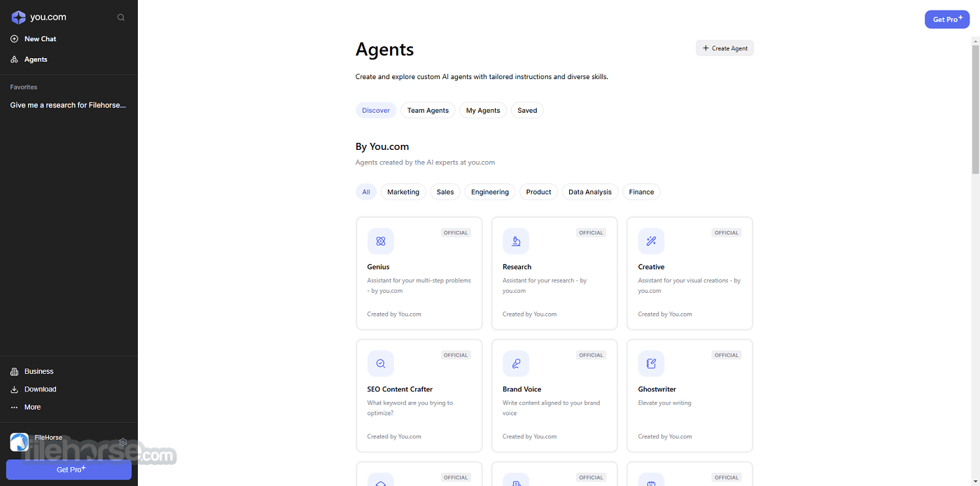Viewport: 980px width, 486px height.
Task: Click the OFFICIAL badge on Genius card
Action: coord(456,232)
